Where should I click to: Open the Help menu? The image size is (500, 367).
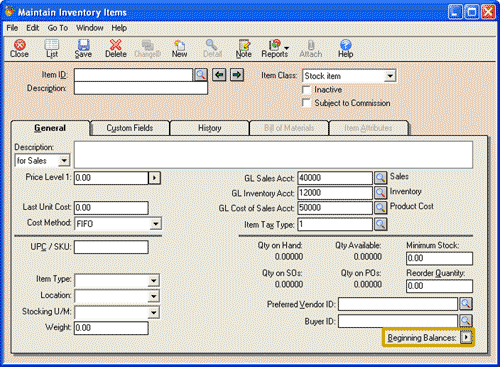click(x=119, y=28)
